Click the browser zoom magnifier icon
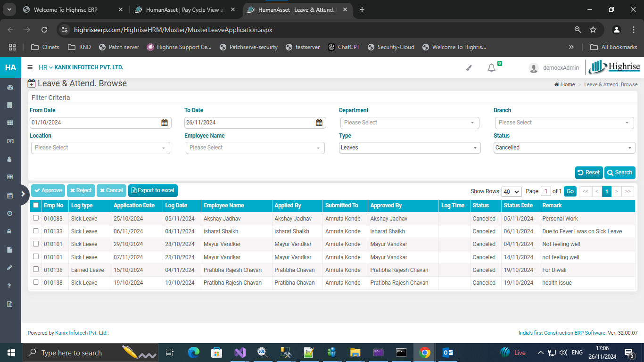 click(578, 30)
